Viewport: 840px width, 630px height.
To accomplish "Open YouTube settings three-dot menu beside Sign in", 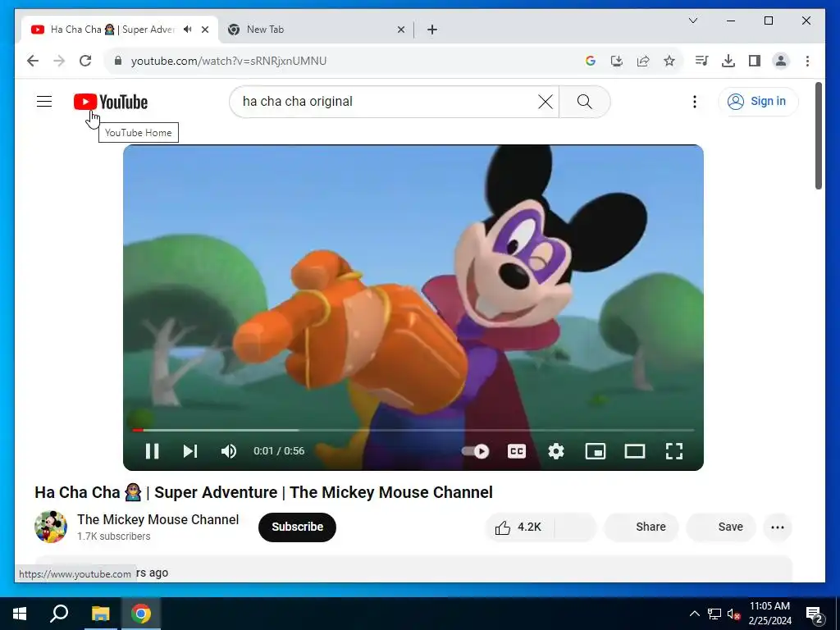I will coord(694,101).
